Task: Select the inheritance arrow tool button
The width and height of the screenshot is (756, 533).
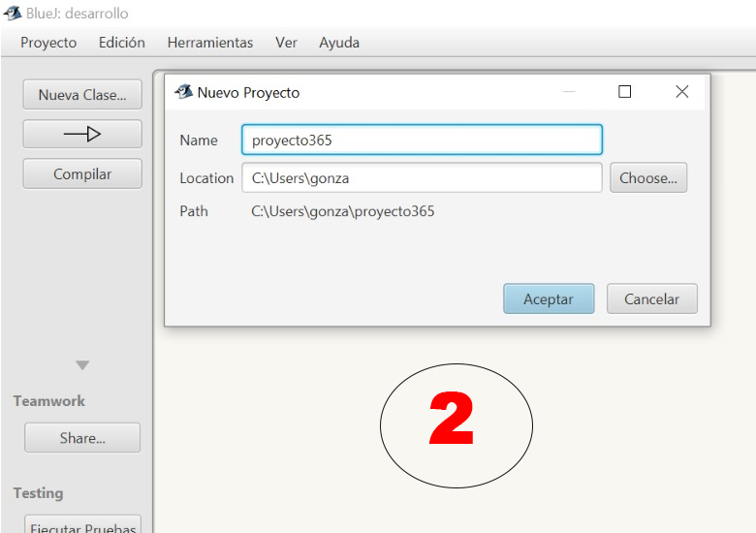Action: pyautogui.click(x=82, y=134)
